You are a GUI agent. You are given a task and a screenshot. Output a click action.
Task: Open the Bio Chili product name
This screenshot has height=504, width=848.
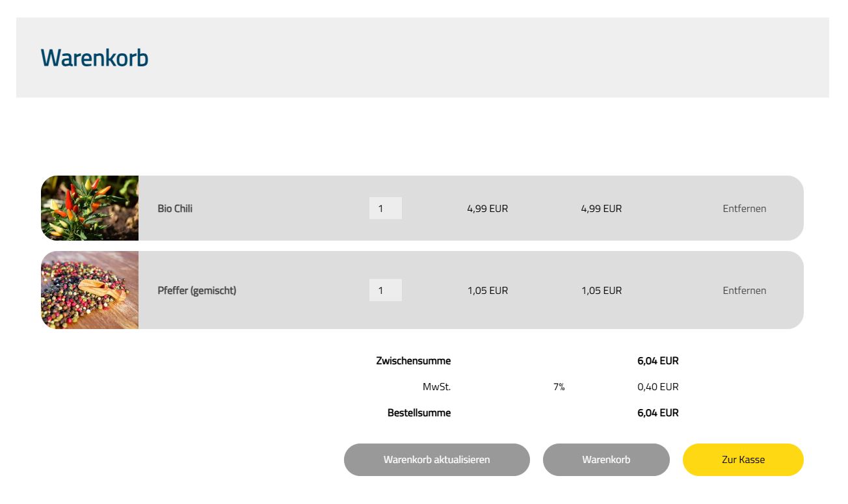tap(175, 209)
